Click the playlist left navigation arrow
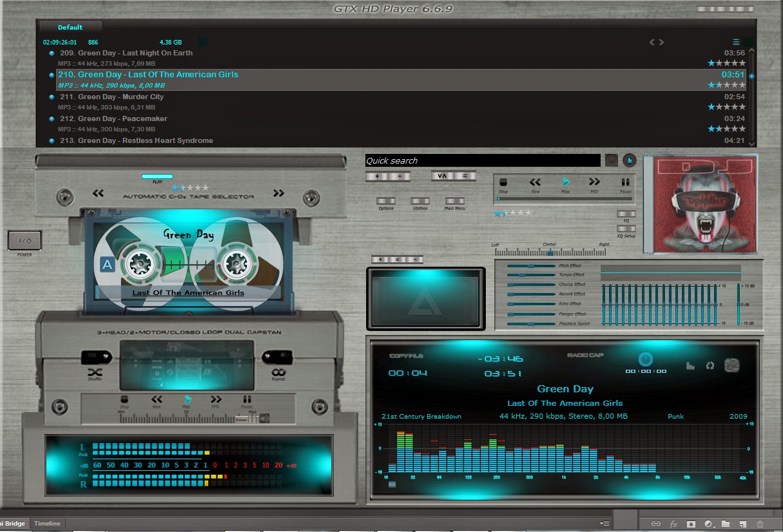Viewport: 783px width, 532px height. [x=652, y=42]
